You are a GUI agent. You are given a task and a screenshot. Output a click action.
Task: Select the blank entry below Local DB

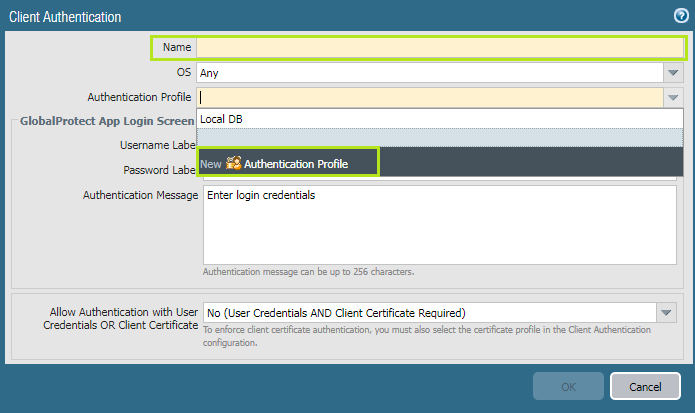(x=440, y=139)
